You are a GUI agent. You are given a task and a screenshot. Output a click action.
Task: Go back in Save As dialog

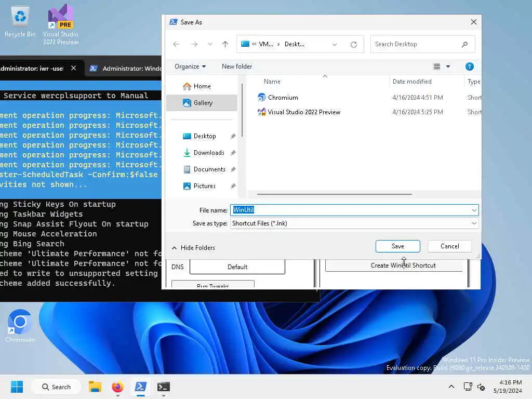click(176, 44)
